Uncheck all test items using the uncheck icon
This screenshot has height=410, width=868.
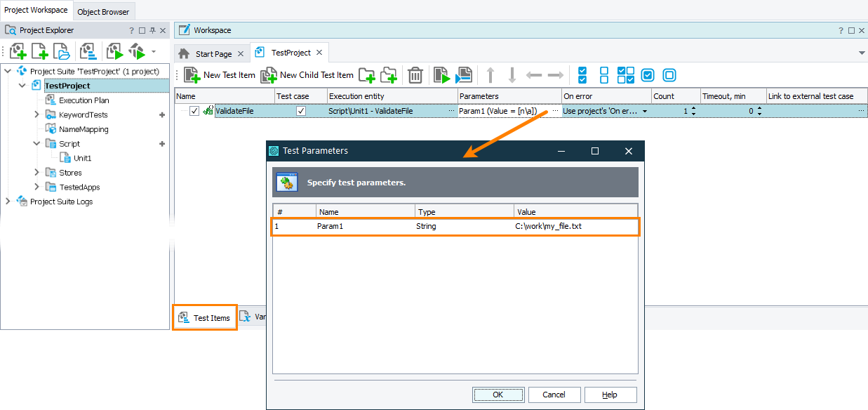pos(603,75)
